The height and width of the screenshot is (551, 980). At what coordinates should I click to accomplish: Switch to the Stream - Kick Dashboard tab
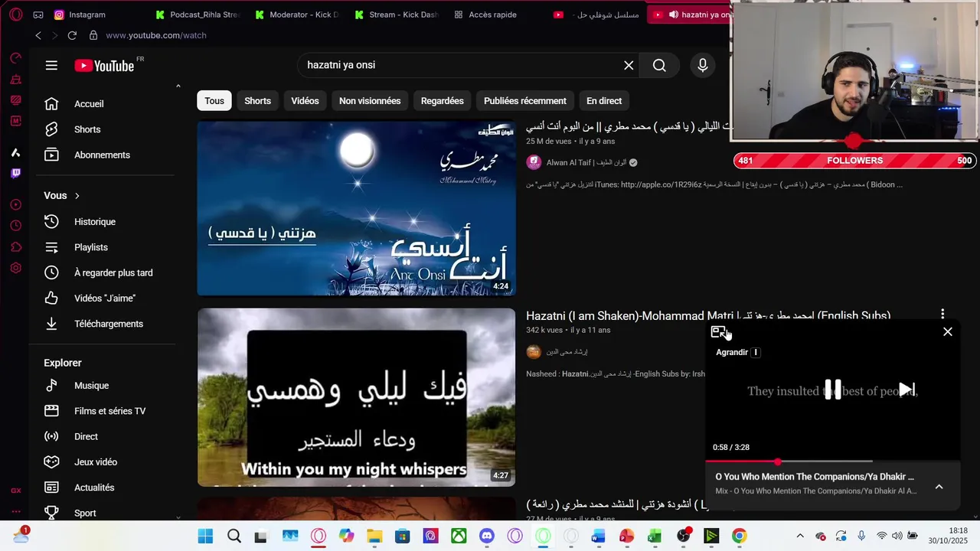(397, 15)
